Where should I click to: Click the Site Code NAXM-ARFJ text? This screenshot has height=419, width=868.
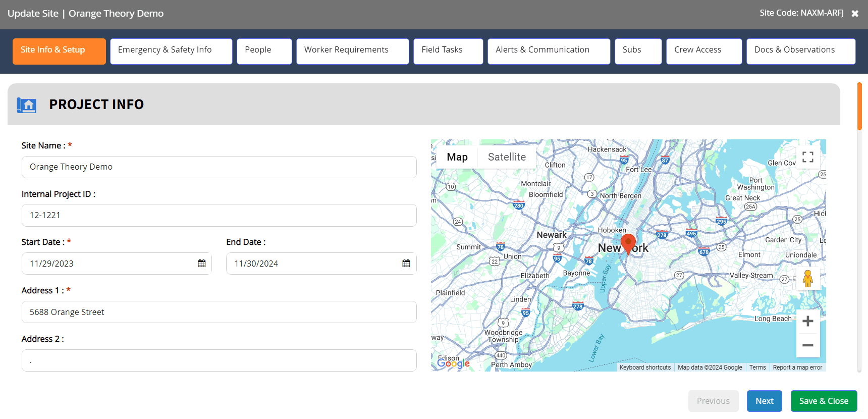click(801, 13)
